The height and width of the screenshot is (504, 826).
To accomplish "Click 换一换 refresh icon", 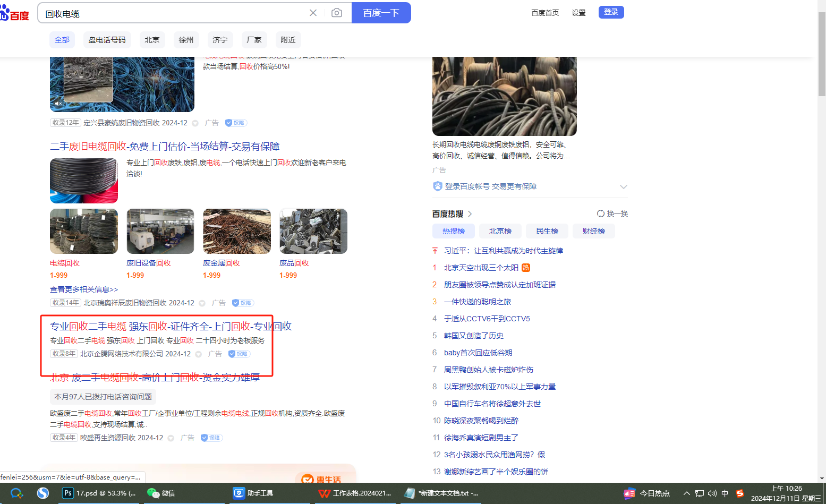I will [601, 213].
